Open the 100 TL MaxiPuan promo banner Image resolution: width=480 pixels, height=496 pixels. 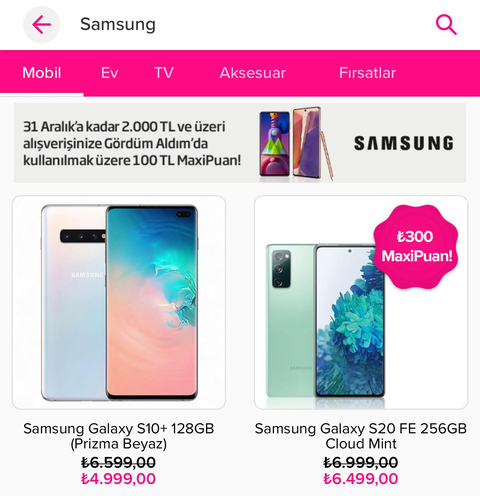coord(240,143)
